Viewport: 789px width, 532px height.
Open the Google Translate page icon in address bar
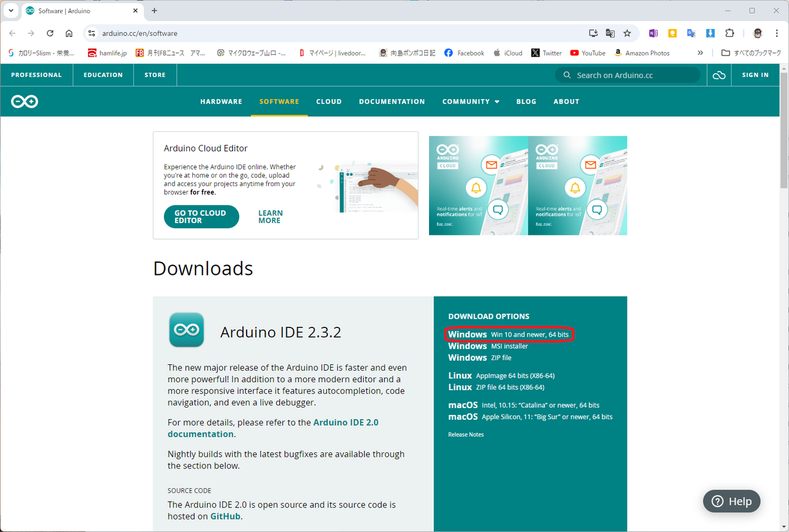click(x=610, y=33)
